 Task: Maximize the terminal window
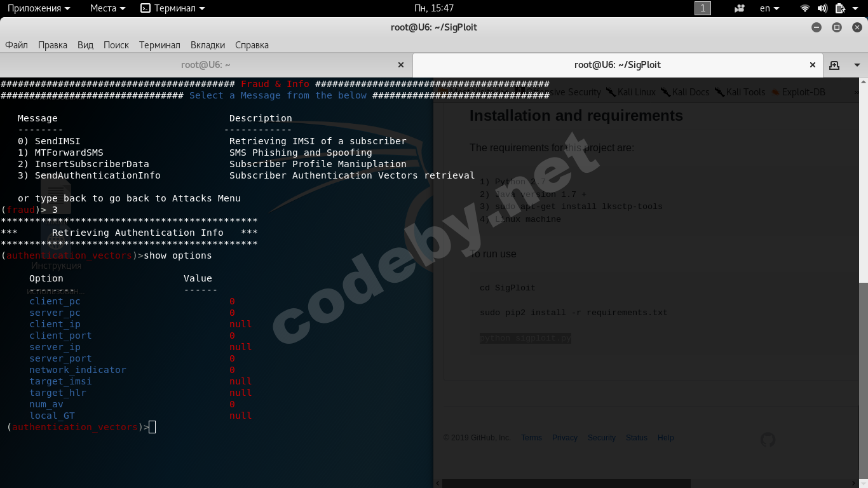(837, 27)
